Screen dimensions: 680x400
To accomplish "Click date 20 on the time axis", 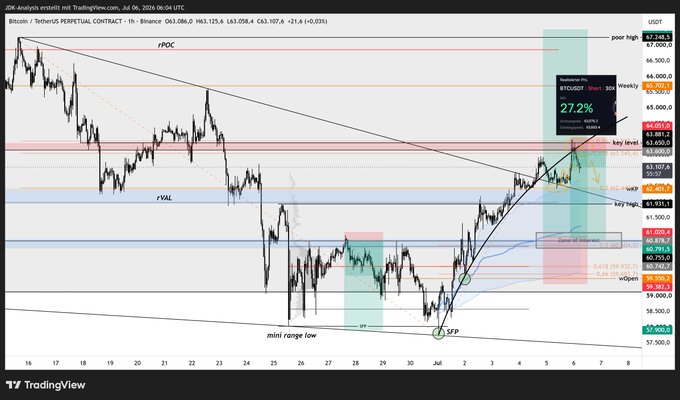I will (x=137, y=363).
